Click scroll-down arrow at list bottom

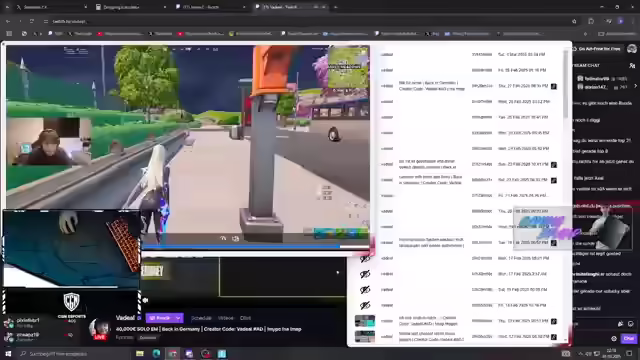click(566, 340)
